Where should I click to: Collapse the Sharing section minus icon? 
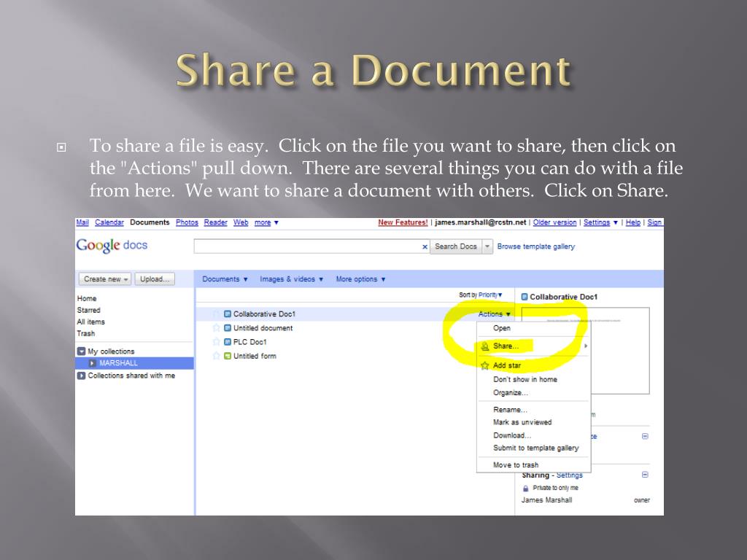645,475
